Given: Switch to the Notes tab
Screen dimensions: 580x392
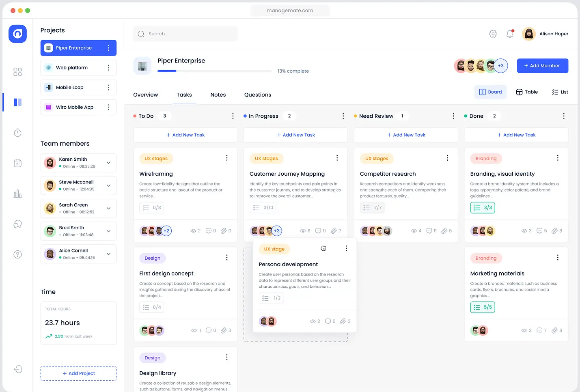Looking at the screenshot, I should click(218, 95).
